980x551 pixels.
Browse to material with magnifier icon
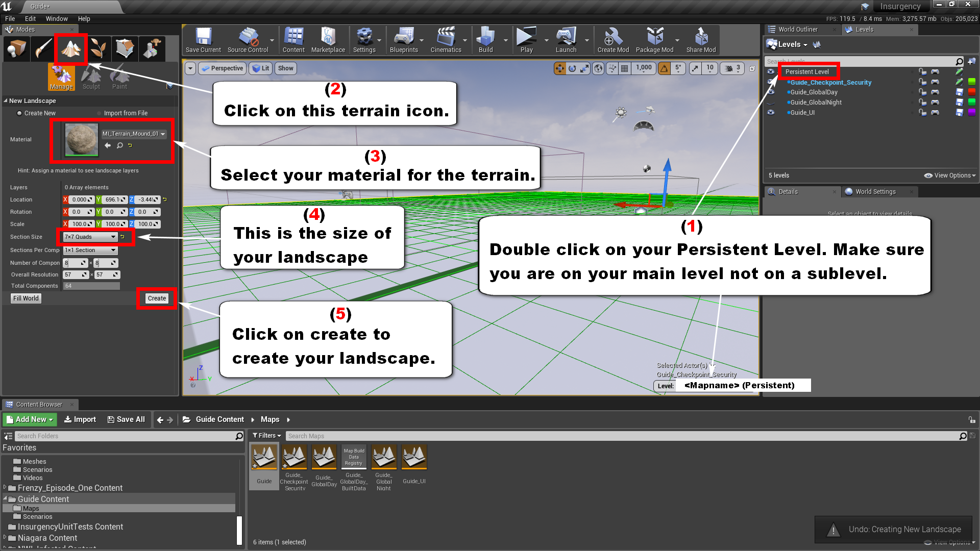click(x=119, y=145)
